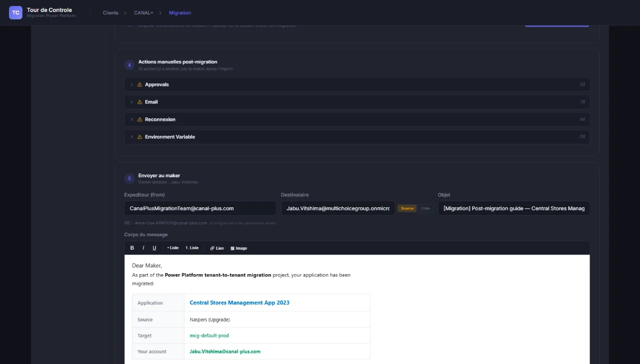Click the Corps du message label
Screen dimensions: 640x364
pos(146,235)
